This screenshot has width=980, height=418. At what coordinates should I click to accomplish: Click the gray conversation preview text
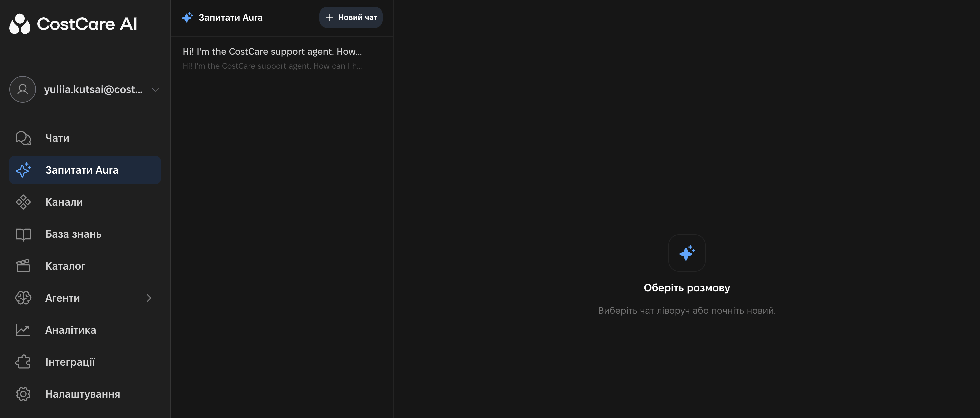coord(272,66)
